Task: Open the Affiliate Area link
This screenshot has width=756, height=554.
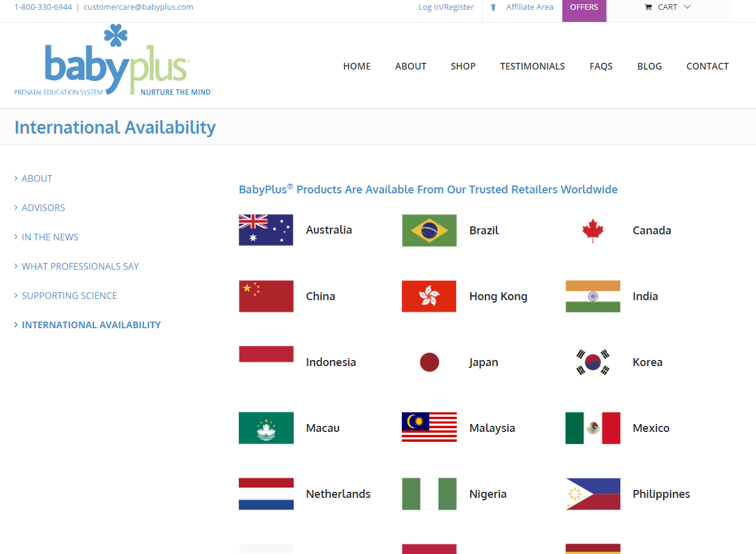Action: pos(529,7)
